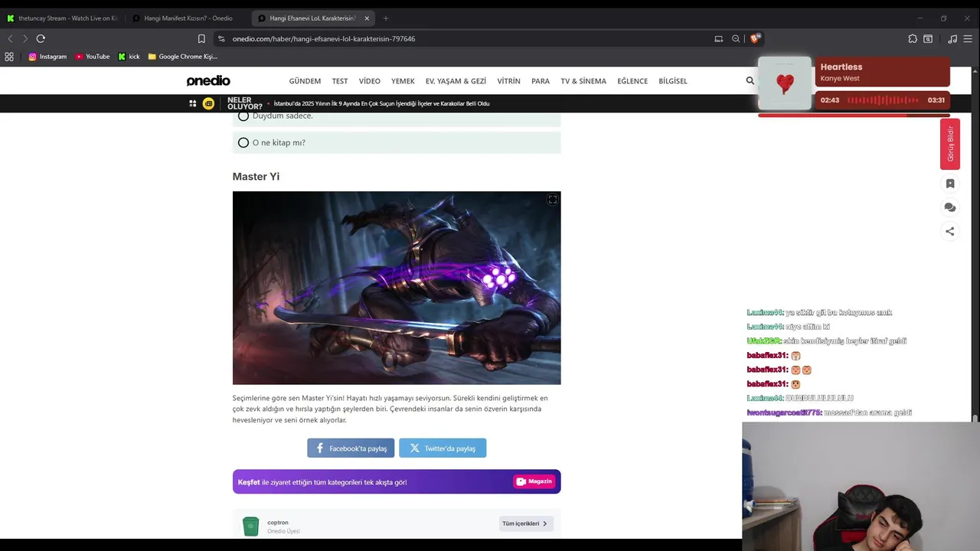The height and width of the screenshot is (551, 980).
Task: Open the Onedio search magnifier
Action: pos(750,80)
